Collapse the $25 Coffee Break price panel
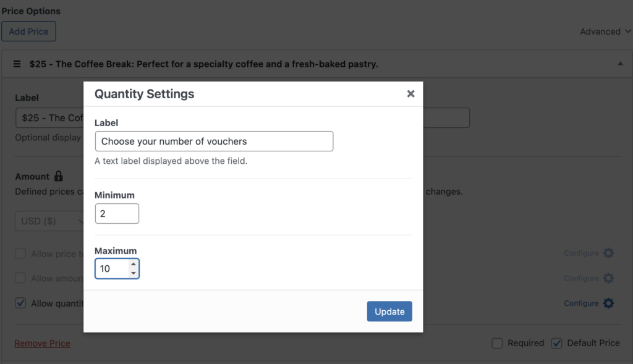The image size is (633, 364). [x=620, y=64]
